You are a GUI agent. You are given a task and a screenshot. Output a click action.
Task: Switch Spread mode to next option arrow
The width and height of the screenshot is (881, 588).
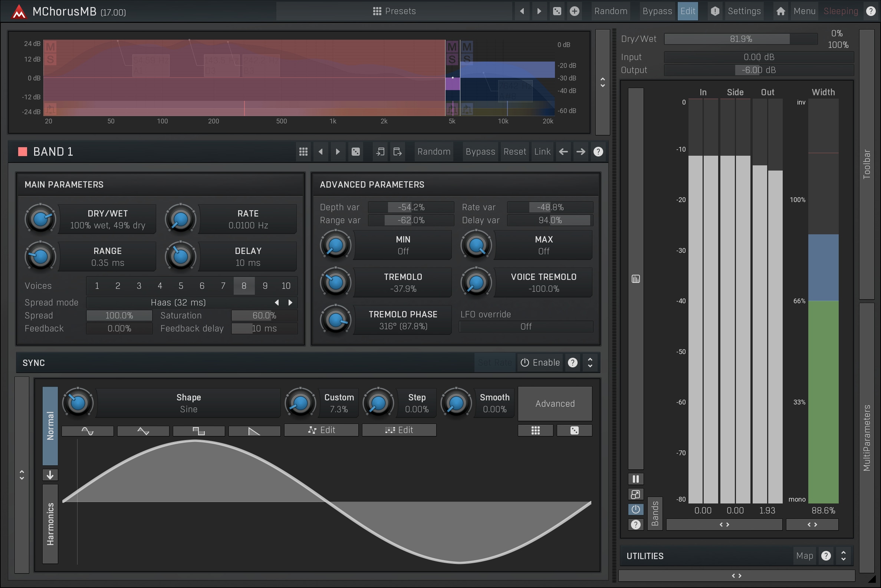pyautogui.click(x=290, y=302)
